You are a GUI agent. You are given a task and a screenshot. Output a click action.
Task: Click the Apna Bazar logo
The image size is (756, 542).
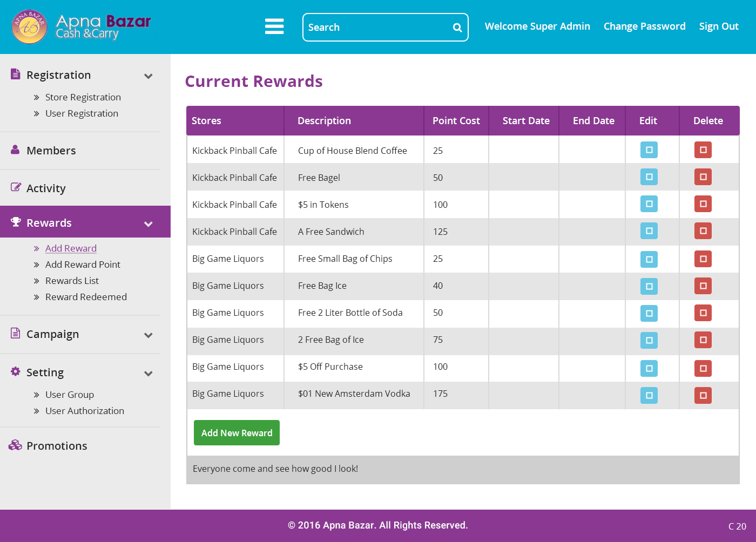[x=81, y=26]
